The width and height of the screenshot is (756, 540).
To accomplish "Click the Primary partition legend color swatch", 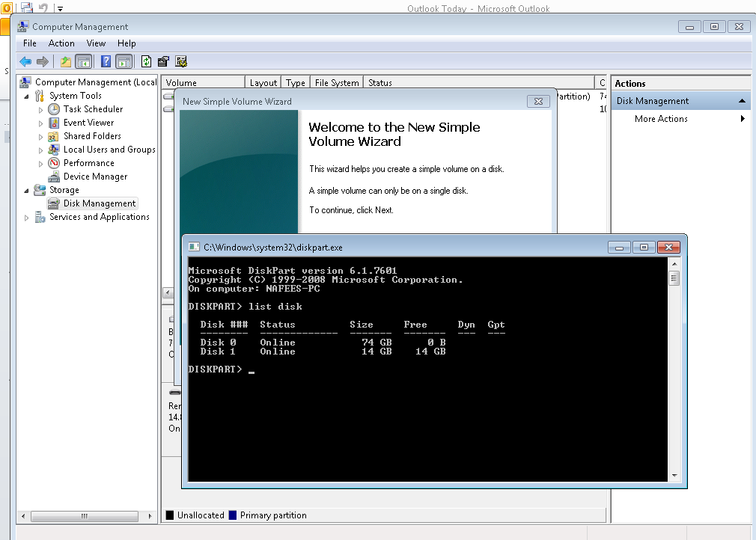I will (x=234, y=515).
